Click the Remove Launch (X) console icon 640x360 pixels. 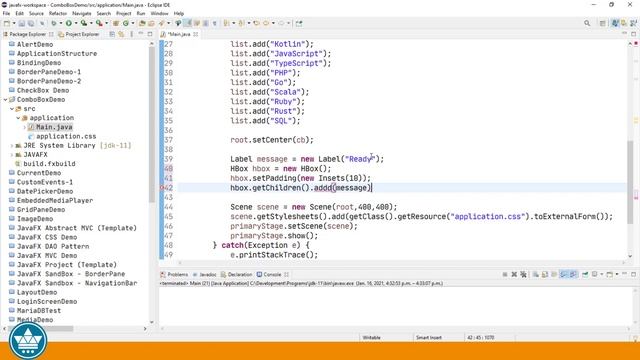coord(514,274)
